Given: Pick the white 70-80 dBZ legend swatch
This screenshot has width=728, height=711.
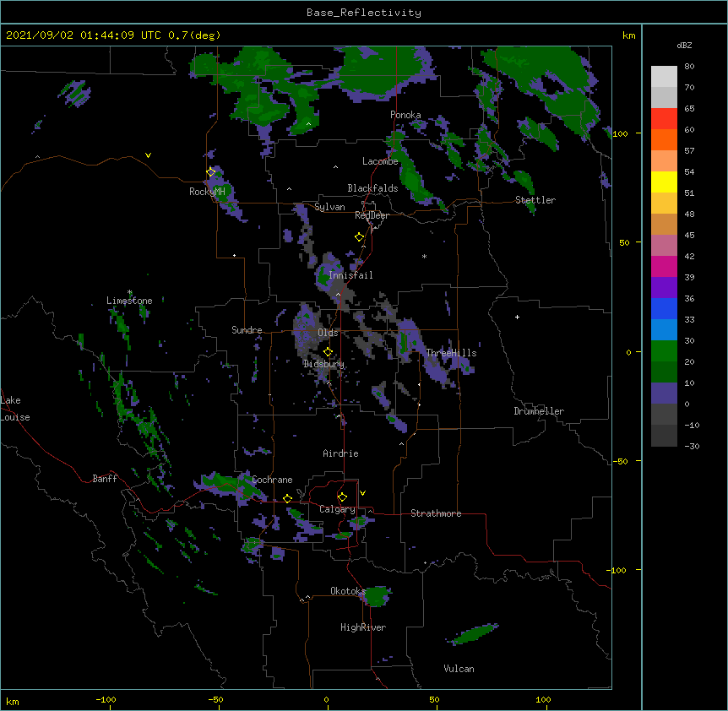Looking at the screenshot, I should 664,77.
